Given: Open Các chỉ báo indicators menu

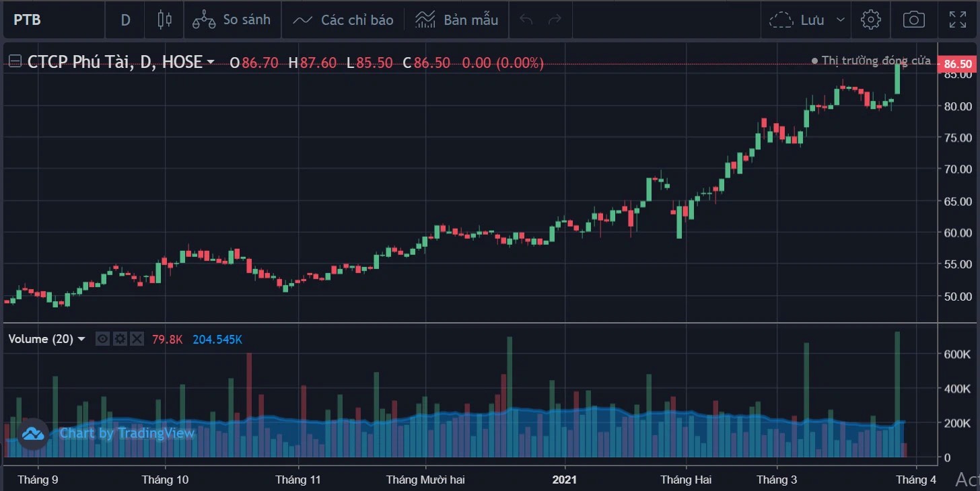Looking at the screenshot, I should (x=343, y=20).
